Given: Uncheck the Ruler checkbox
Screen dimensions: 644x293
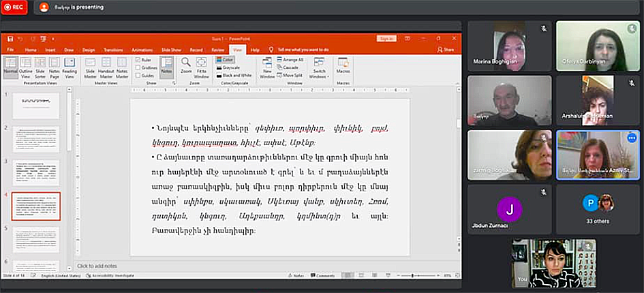Looking at the screenshot, I should point(138,60).
